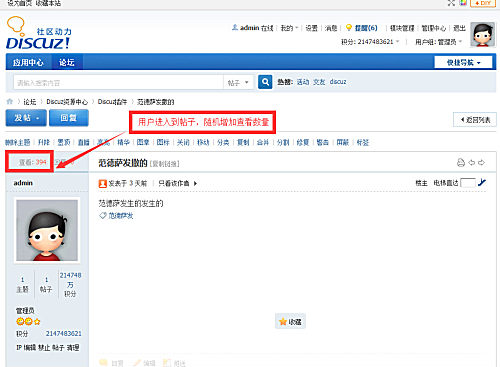The width and height of the screenshot is (500, 367).
Task: Click the widescreen toggle icon at top right
Action: pyautogui.click(x=451, y=3)
